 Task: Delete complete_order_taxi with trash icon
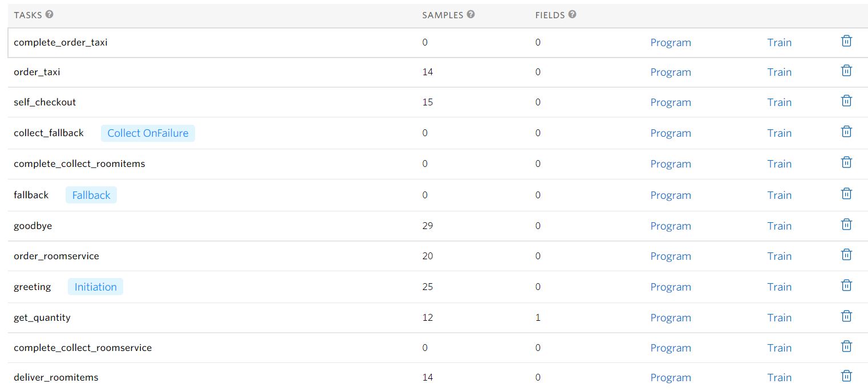[846, 41]
